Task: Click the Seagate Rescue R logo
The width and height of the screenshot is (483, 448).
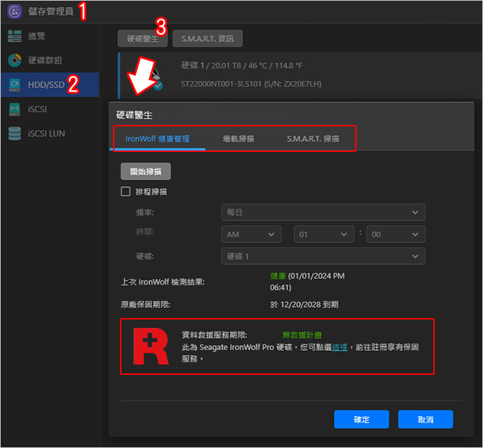Action: click(x=151, y=346)
